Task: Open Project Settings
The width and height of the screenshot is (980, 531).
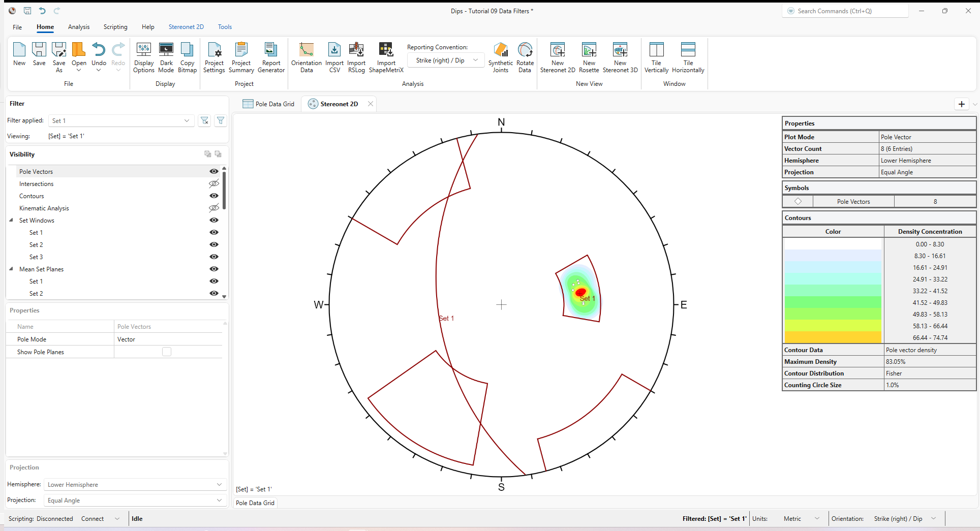Action: tap(213, 56)
